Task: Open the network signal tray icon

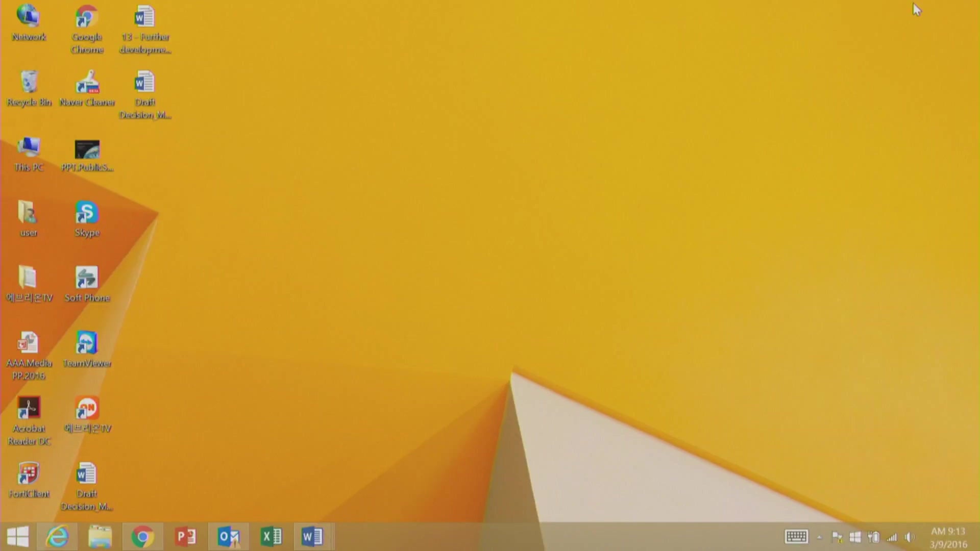Action: [x=892, y=537]
